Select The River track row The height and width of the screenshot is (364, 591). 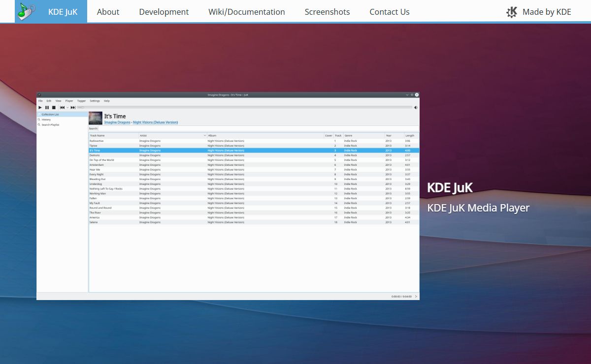[x=254, y=213]
